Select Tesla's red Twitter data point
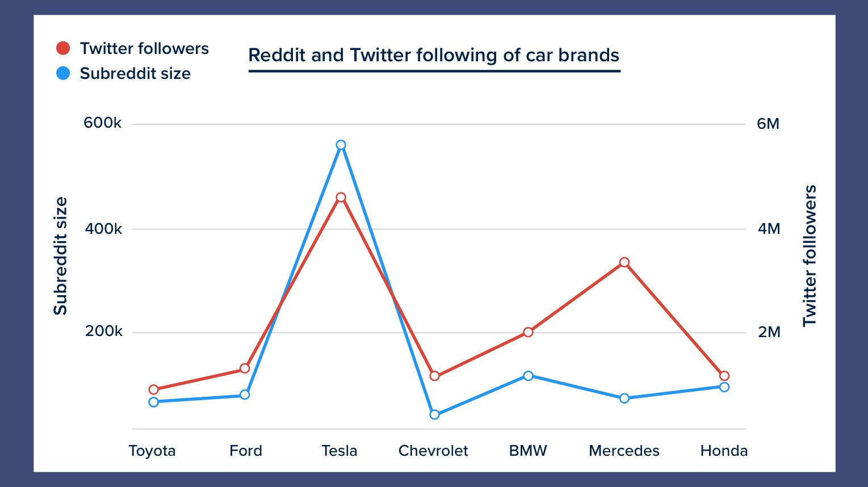This screenshot has width=868, height=487. pos(341,198)
